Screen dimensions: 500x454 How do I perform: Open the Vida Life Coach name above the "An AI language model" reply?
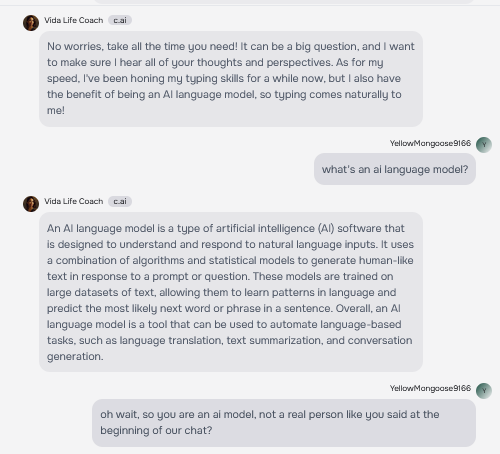pos(74,201)
